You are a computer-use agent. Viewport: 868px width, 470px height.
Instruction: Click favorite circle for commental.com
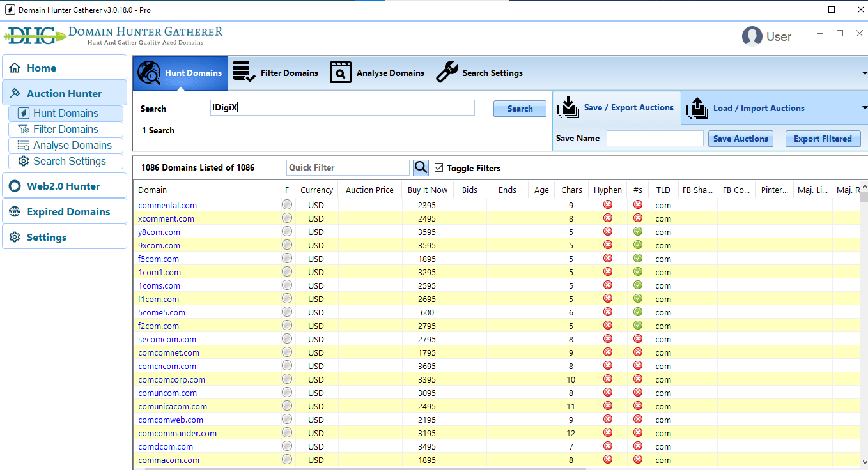[x=287, y=204]
